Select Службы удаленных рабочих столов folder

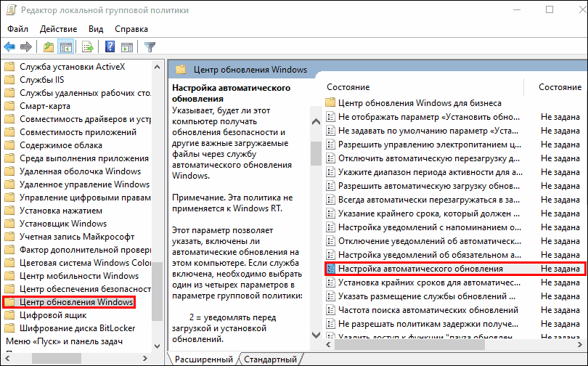85,93
